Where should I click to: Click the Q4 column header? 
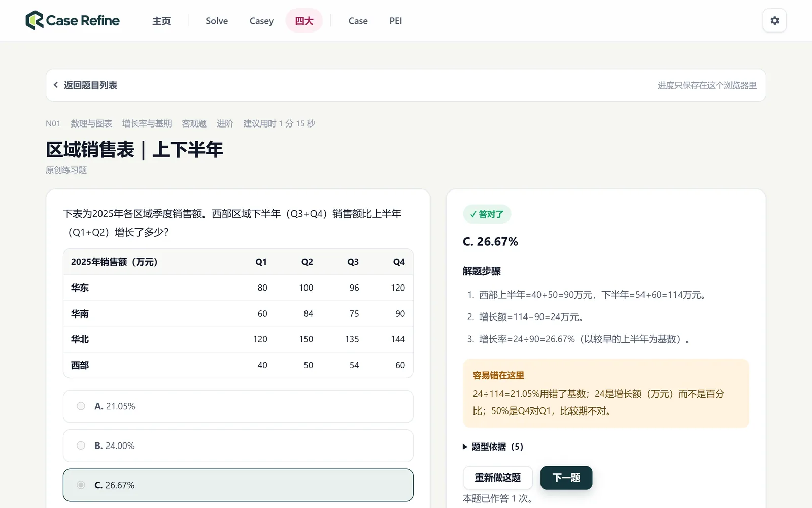[x=399, y=262]
